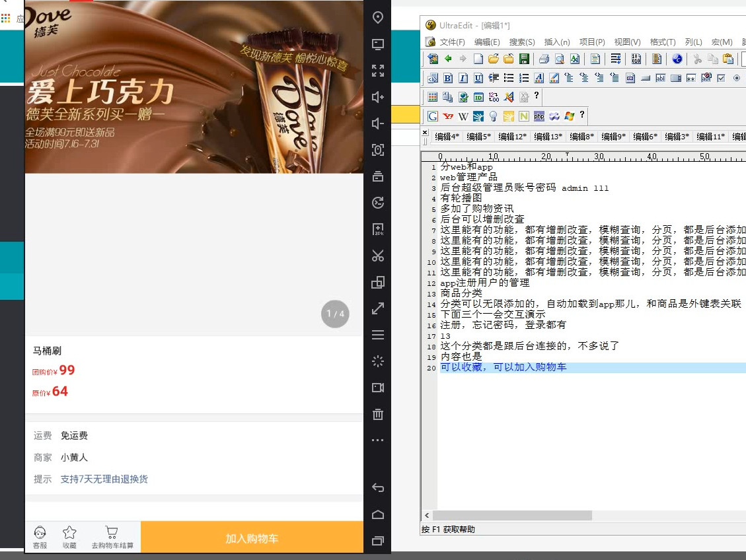This screenshot has height=560, width=746.
Task: Open 文件(F) menu in UltraEdit
Action: [452, 42]
